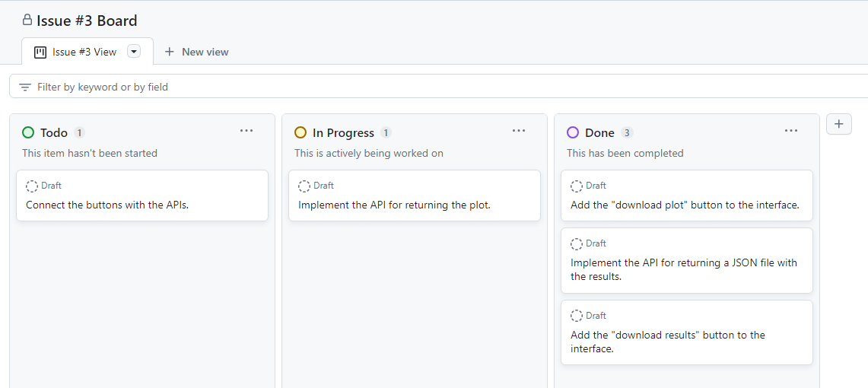Click the board icon in Issue #3 View tab
Image resolution: width=868 pixels, height=388 pixels.
click(40, 52)
